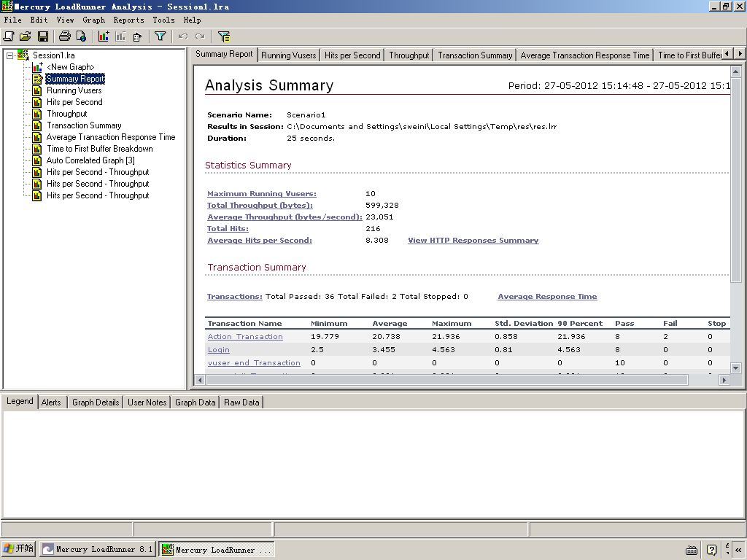
Task: Click the funnel-with-list filter toolbar icon
Action: pyautogui.click(x=224, y=36)
